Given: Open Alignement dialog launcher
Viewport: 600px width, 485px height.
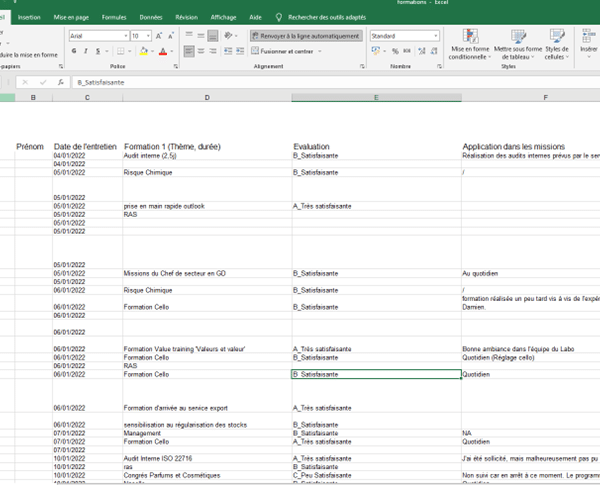Looking at the screenshot, I should pos(362,66).
